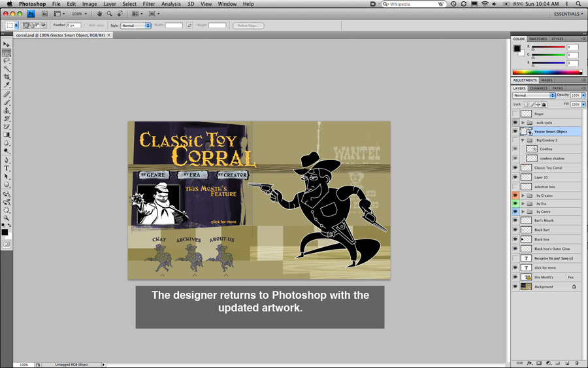
Task: Click the color spectrum ramp bar
Action: (x=547, y=72)
